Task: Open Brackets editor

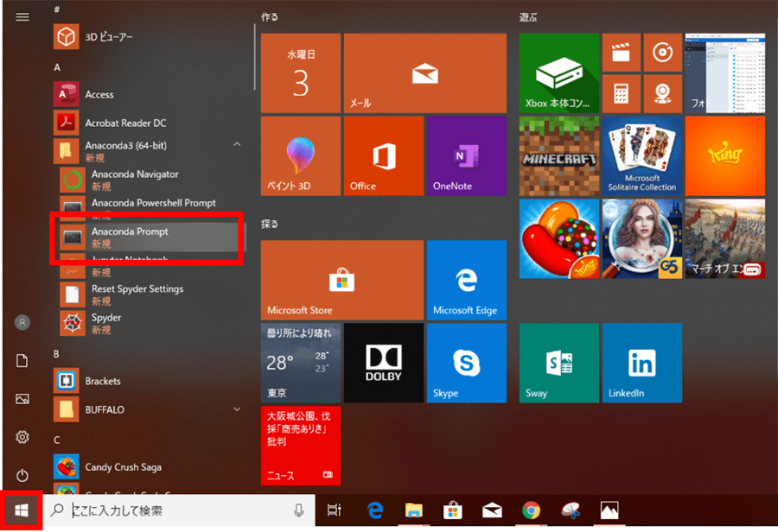Action: pos(149,381)
